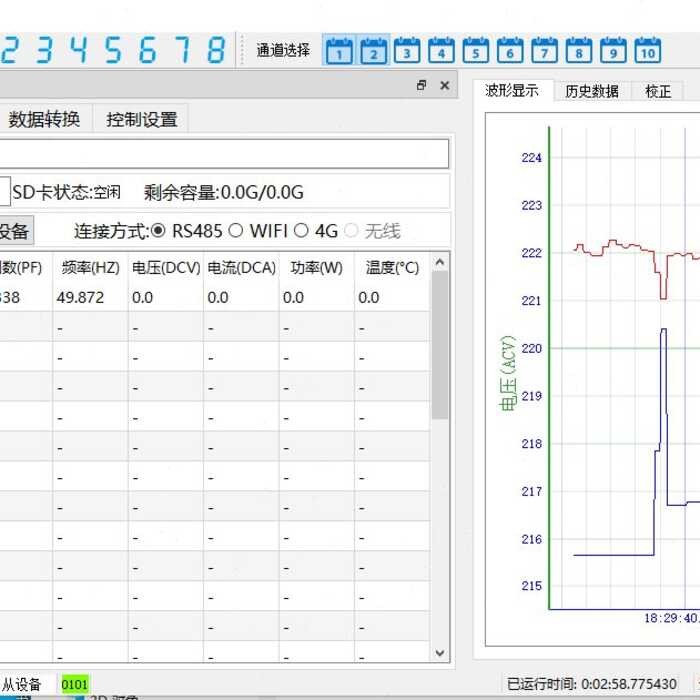This screenshot has width=700, height=700.
Task: Float the docked panel with restore icon
Action: click(x=421, y=86)
